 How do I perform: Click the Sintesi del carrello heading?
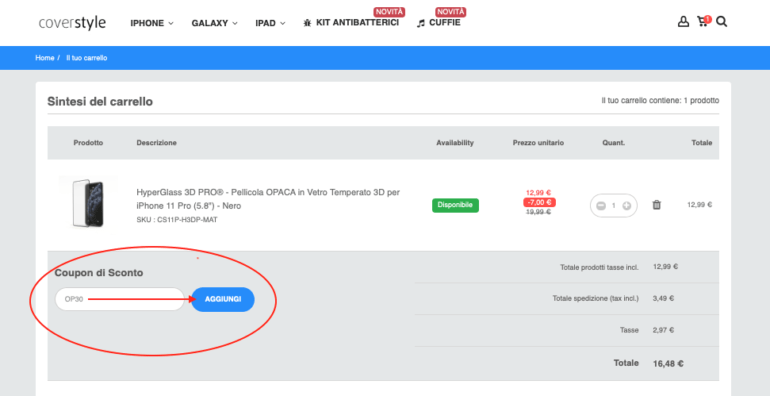click(x=100, y=102)
